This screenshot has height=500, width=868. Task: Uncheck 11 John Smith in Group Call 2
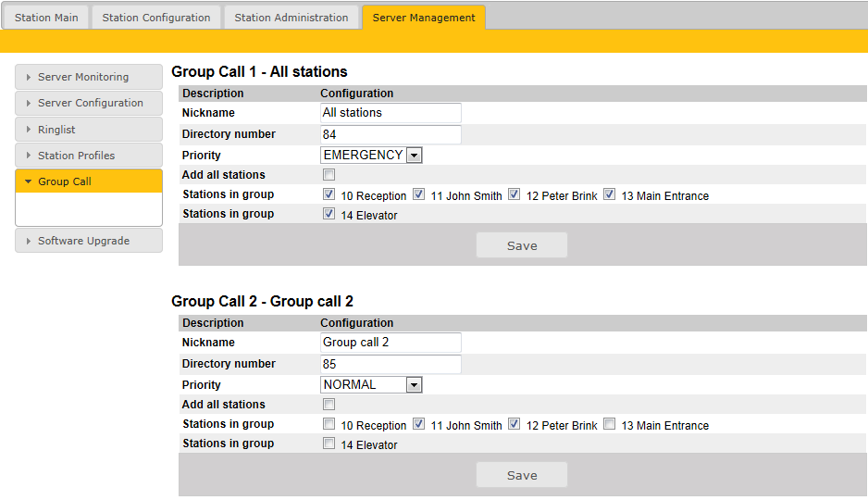click(418, 424)
